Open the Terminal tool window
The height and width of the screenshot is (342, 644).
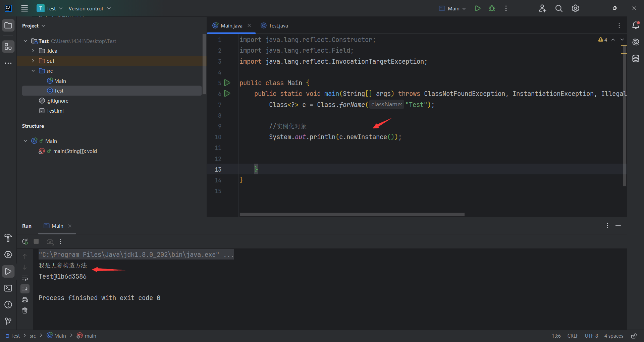click(8, 288)
